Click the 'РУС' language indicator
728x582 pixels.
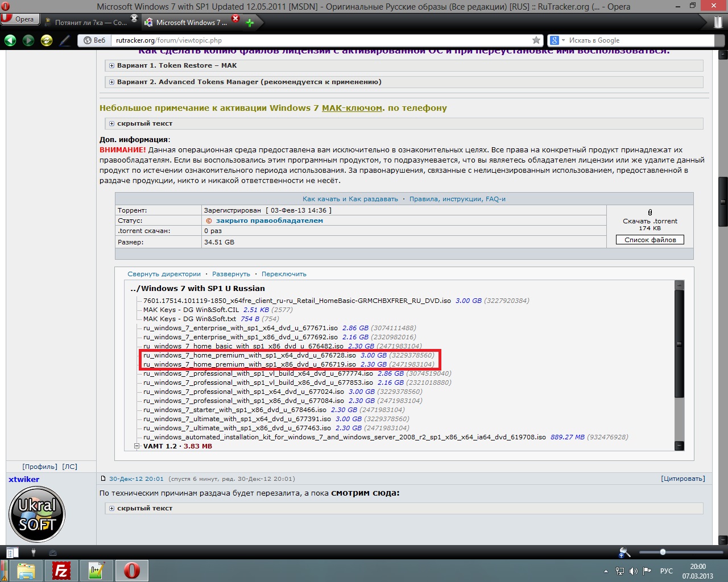667,571
